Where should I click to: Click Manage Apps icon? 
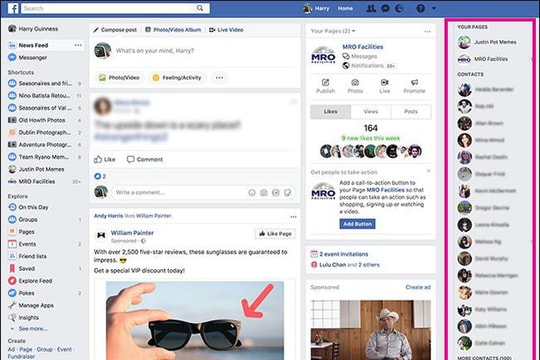12,305
